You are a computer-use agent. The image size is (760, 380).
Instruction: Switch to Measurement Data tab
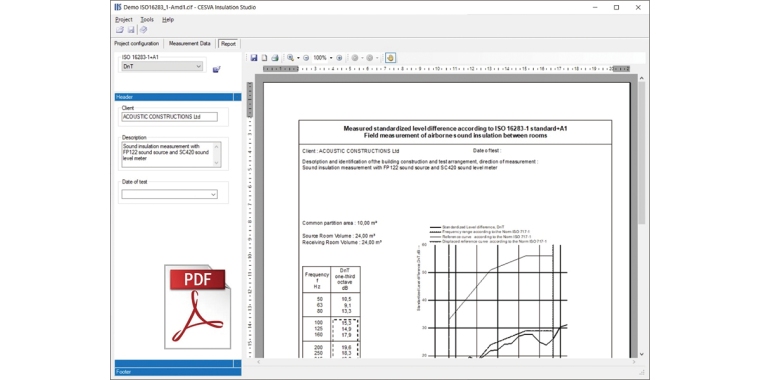(x=190, y=43)
